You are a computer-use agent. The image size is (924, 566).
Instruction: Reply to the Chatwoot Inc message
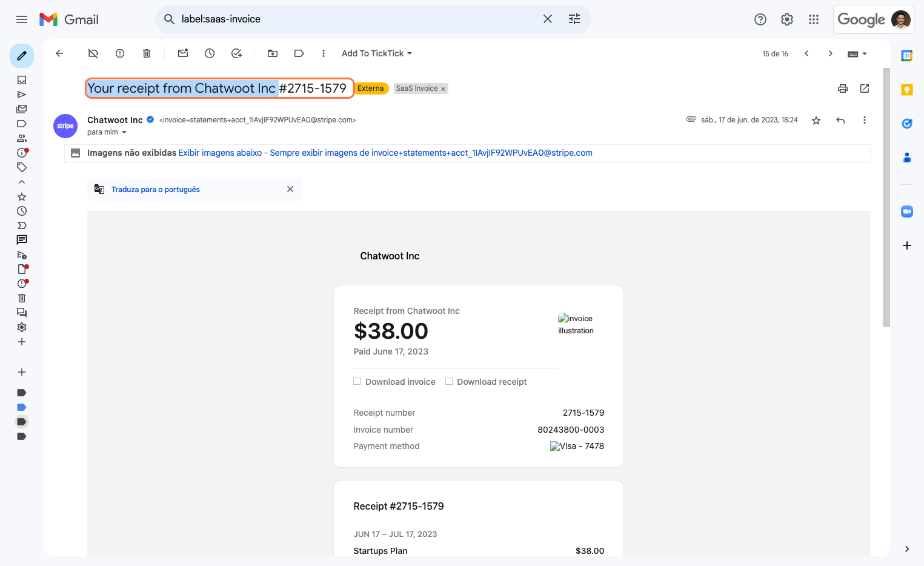coord(840,120)
